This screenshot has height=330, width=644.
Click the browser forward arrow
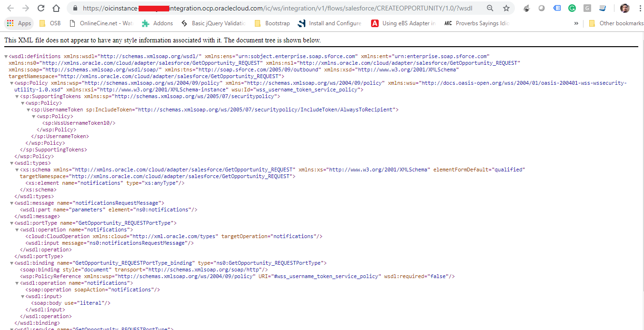pos(26,8)
